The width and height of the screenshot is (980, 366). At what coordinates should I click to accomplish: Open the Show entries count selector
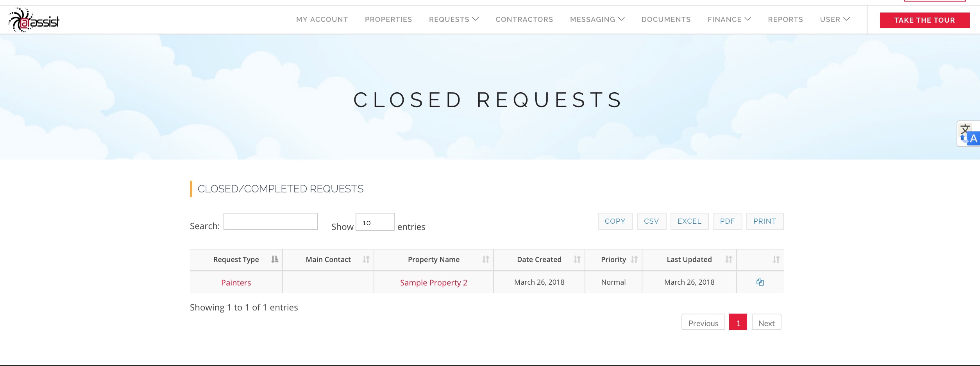click(x=375, y=222)
